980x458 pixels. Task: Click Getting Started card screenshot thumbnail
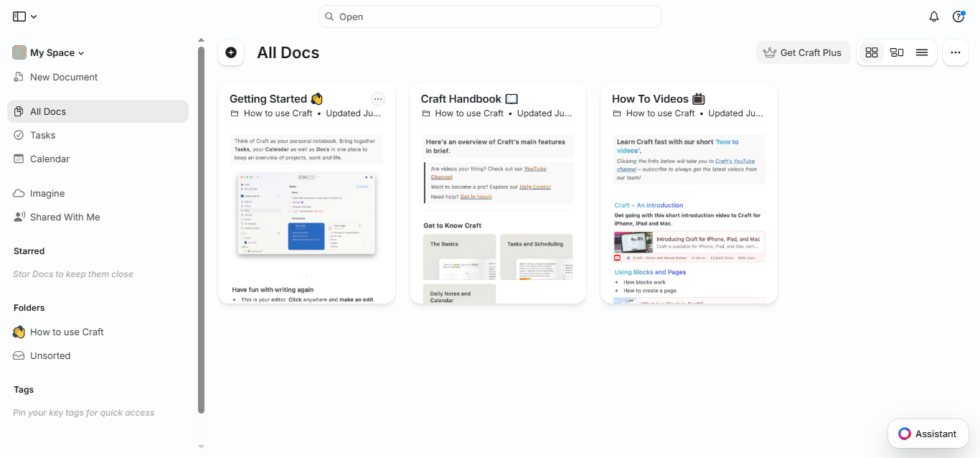(x=306, y=214)
